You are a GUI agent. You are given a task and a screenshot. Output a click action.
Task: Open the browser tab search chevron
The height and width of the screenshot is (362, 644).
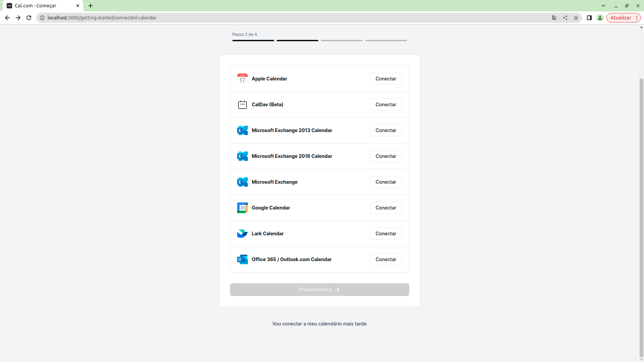(x=604, y=6)
